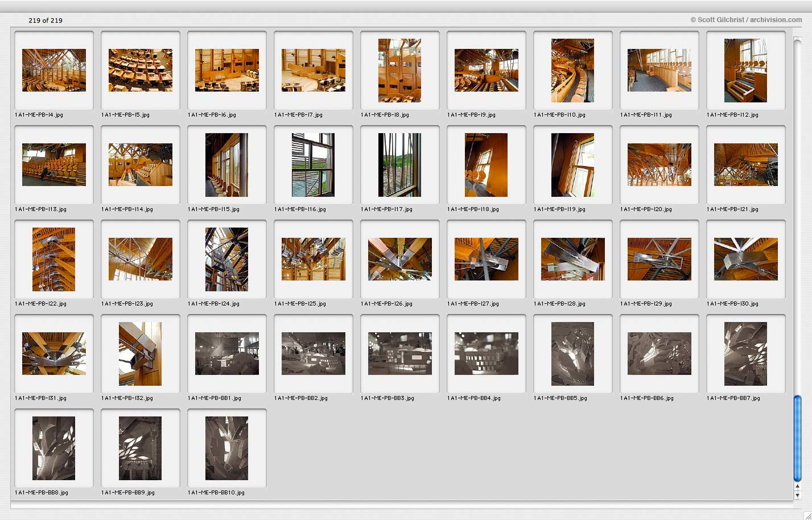Select thumbnail 1A1-ME-PB-I12.jpg
This screenshot has width=812, height=520.
(x=746, y=71)
